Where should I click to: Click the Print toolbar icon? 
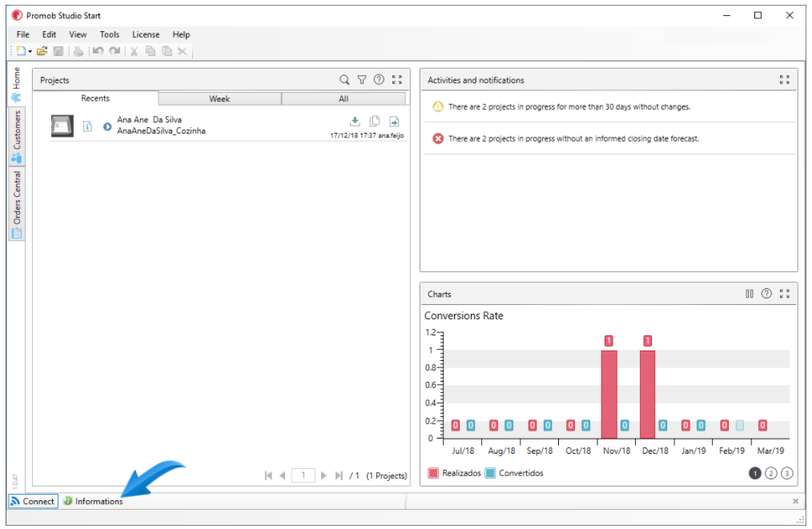(78, 50)
